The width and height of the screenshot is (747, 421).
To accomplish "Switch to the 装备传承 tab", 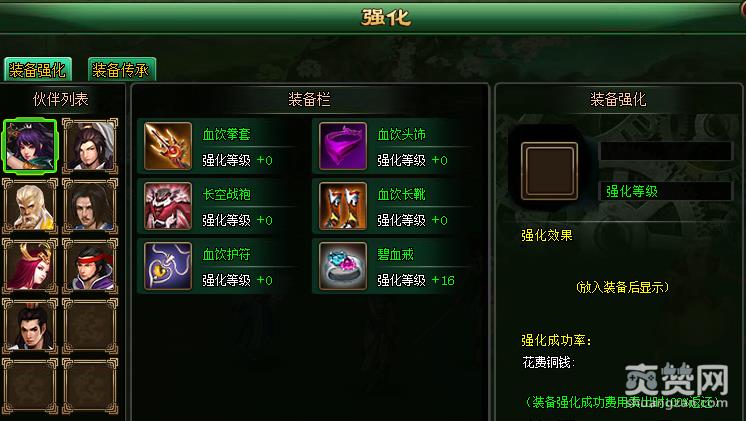I will (121, 70).
